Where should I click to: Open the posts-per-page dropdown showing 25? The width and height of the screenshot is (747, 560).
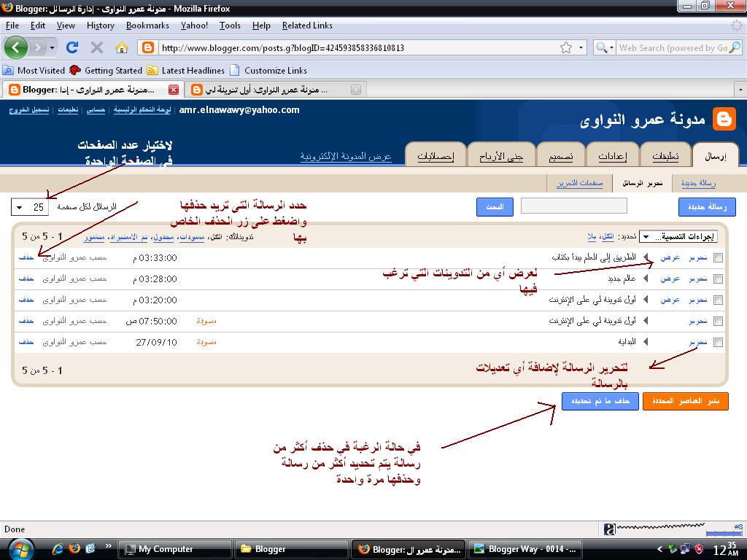[29, 207]
